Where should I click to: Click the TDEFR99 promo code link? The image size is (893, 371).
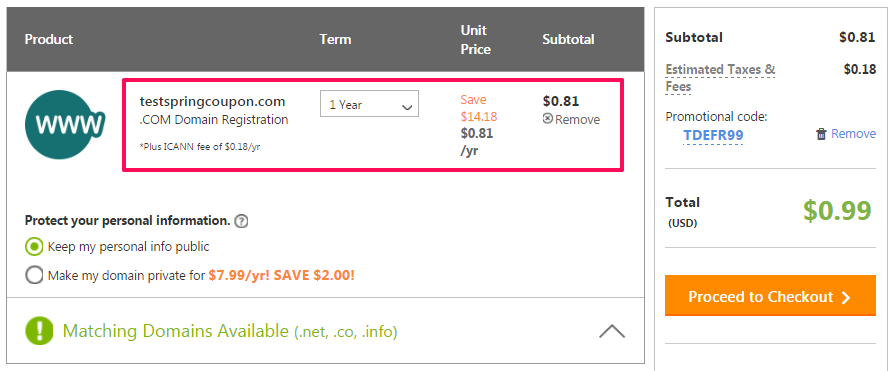click(713, 136)
